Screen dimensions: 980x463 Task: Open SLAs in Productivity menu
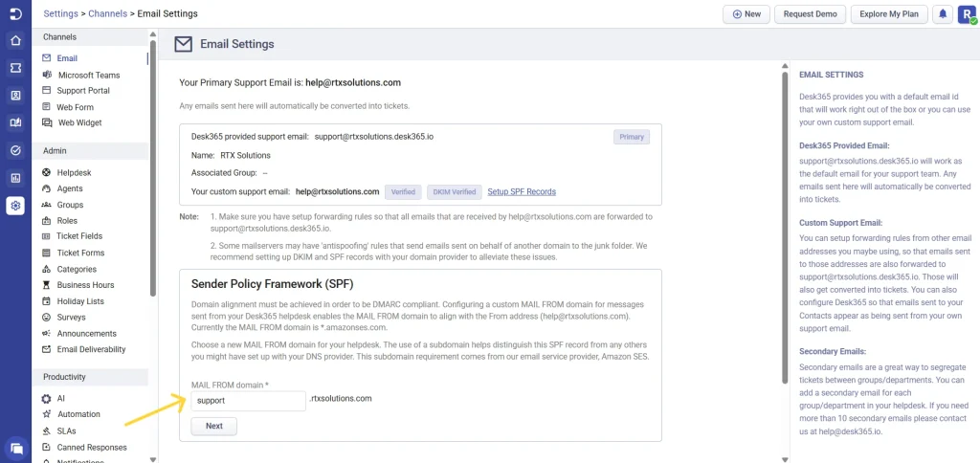click(66, 431)
